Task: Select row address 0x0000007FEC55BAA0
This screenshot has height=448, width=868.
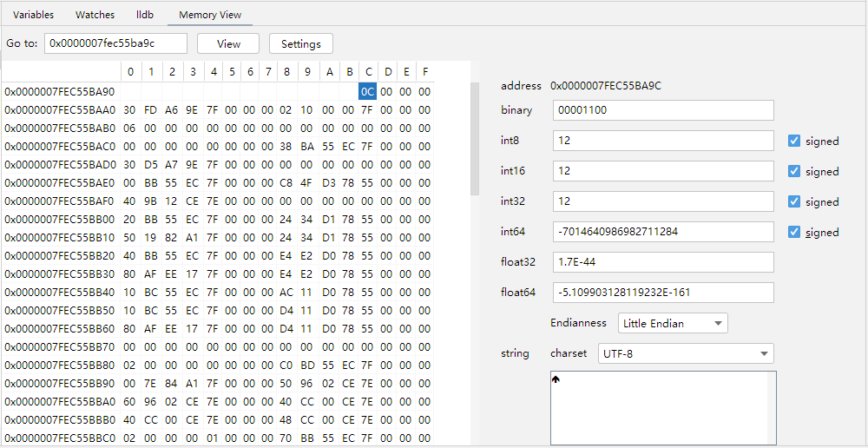Action: coord(59,110)
